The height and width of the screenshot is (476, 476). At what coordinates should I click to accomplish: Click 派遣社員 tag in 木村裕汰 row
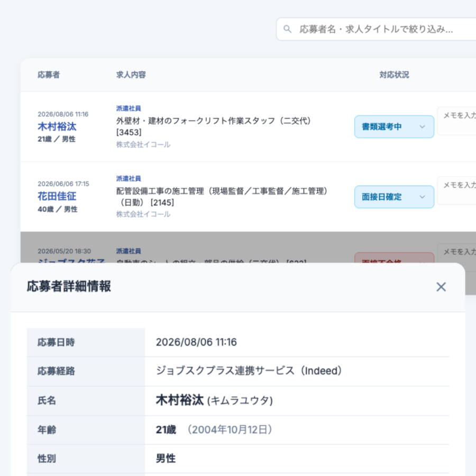pyautogui.click(x=129, y=108)
